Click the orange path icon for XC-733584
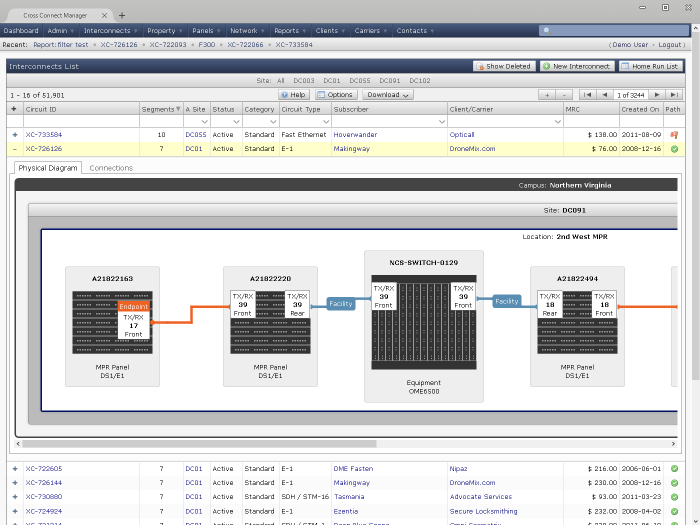 pyautogui.click(x=674, y=134)
